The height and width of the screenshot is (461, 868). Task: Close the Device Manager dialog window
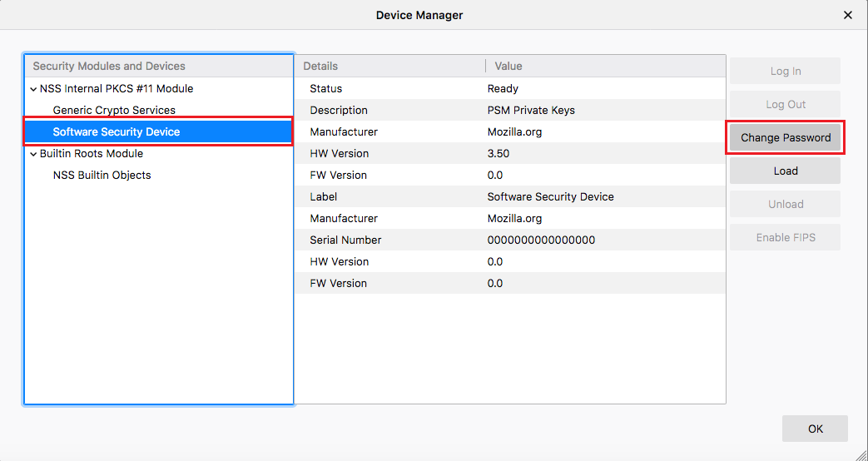click(x=848, y=15)
